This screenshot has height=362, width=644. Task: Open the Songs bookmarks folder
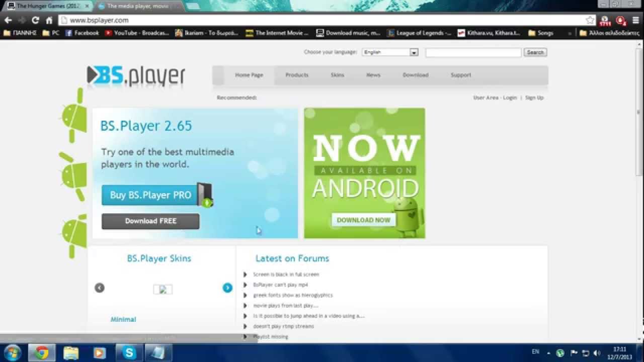[x=541, y=33]
